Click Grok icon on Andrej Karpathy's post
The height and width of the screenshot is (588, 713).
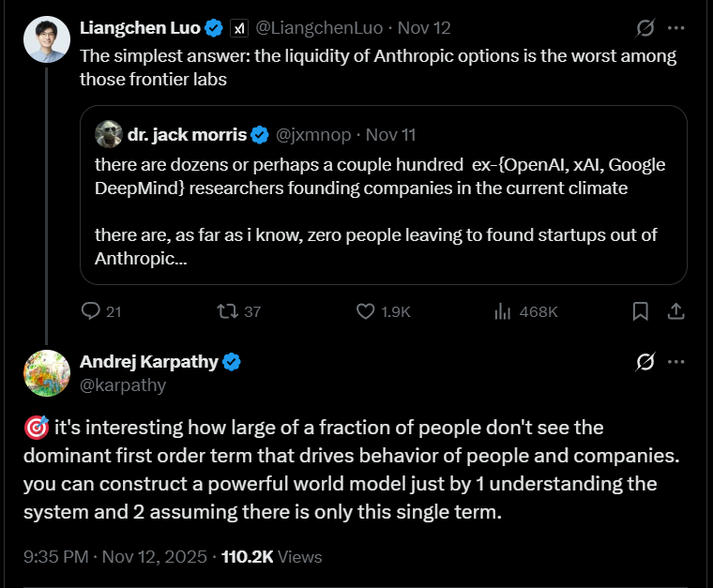pyautogui.click(x=645, y=362)
